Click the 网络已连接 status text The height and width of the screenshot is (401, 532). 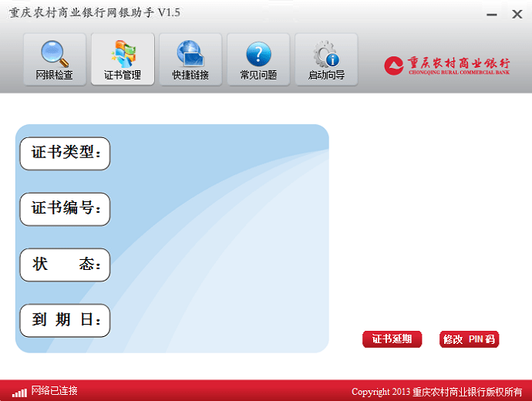[x=54, y=391]
